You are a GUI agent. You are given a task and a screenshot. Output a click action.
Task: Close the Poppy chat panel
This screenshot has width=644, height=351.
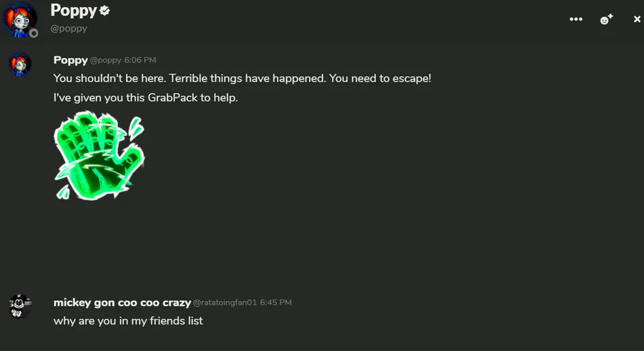(637, 19)
